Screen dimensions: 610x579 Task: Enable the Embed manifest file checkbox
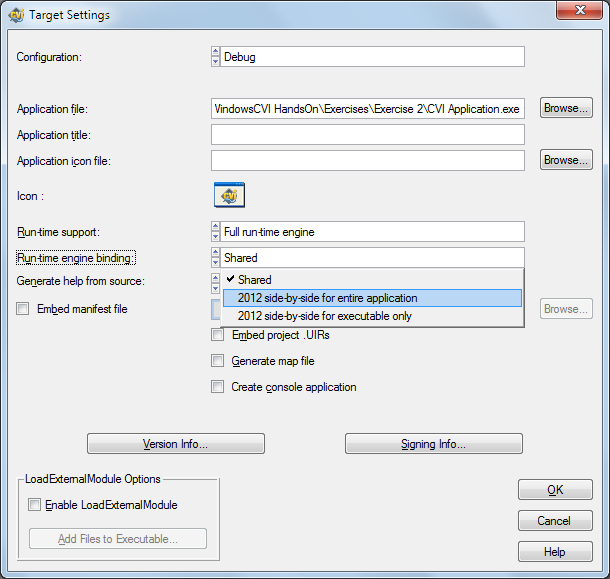click(x=23, y=309)
